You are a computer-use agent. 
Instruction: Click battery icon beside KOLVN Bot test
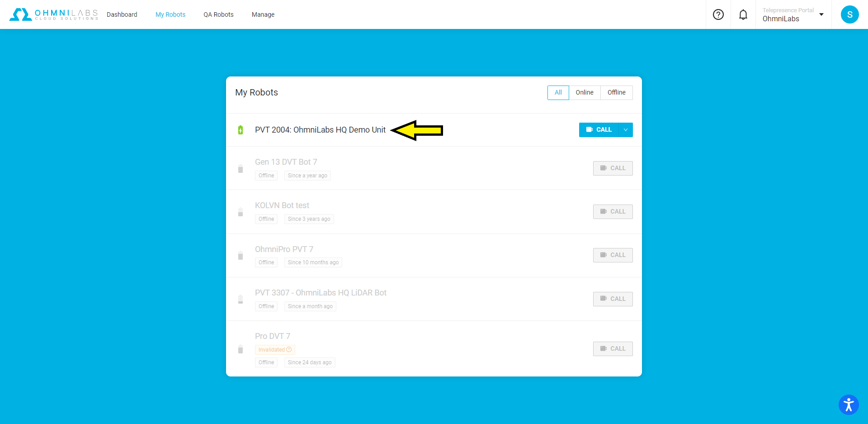(241, 212)
